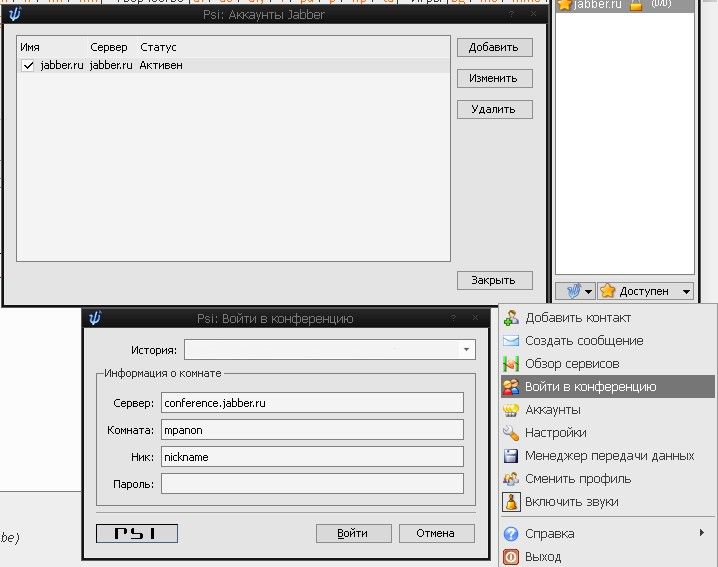Image resolution: width=718 pixels, height=567 pixels.
Task: Click the red power Выход icon
Action: [x=511, y=557]
